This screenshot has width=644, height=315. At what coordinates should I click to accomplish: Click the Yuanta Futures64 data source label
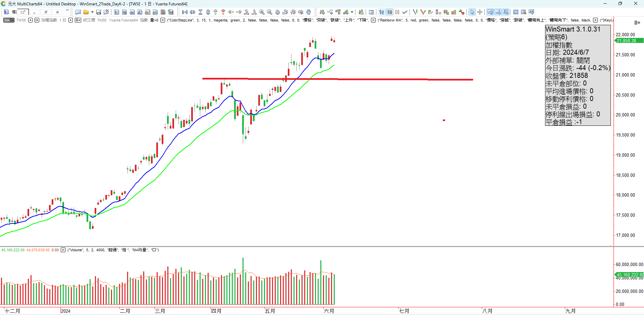[x=123, y=20]
